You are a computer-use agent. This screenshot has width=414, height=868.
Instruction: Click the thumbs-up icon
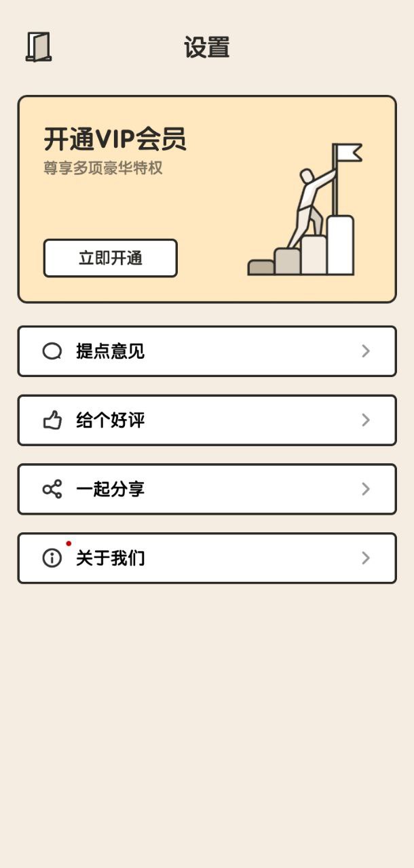[x=52, y=420]
